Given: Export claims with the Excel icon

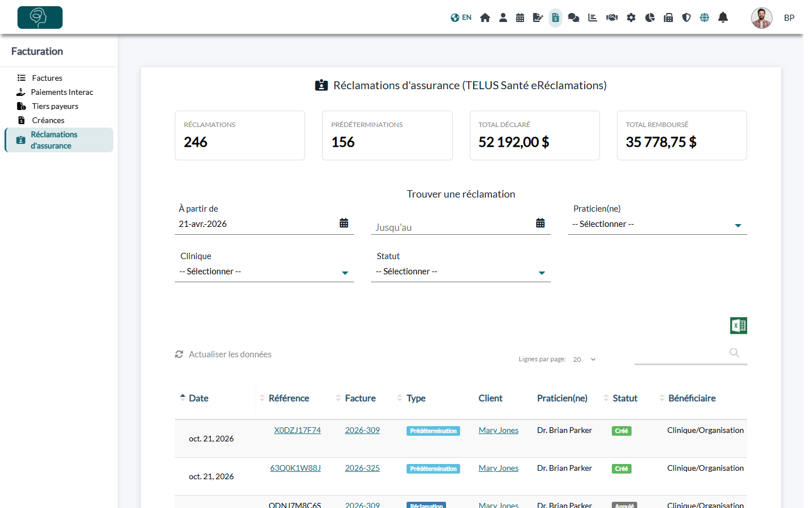Looking at the screenshot, I should [739, 326].
